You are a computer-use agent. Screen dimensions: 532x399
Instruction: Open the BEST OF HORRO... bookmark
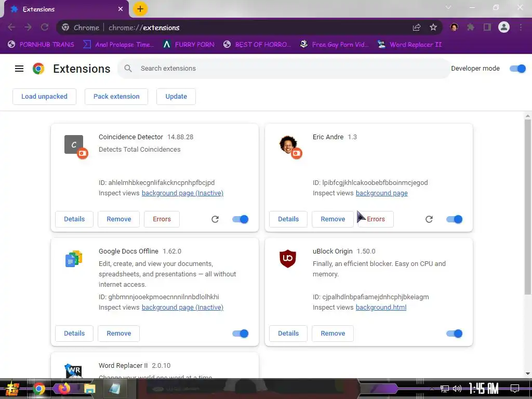pyautogui.click(x=257, y=45)
